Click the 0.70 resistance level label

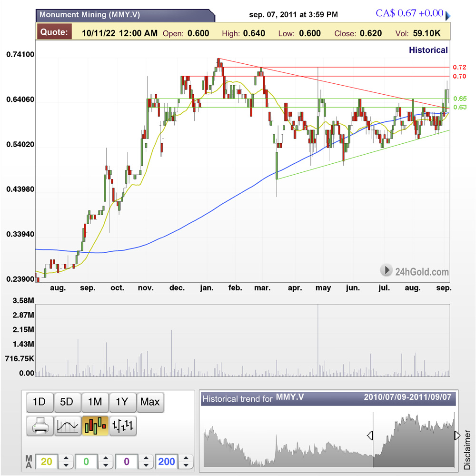(x=459, y=76)
